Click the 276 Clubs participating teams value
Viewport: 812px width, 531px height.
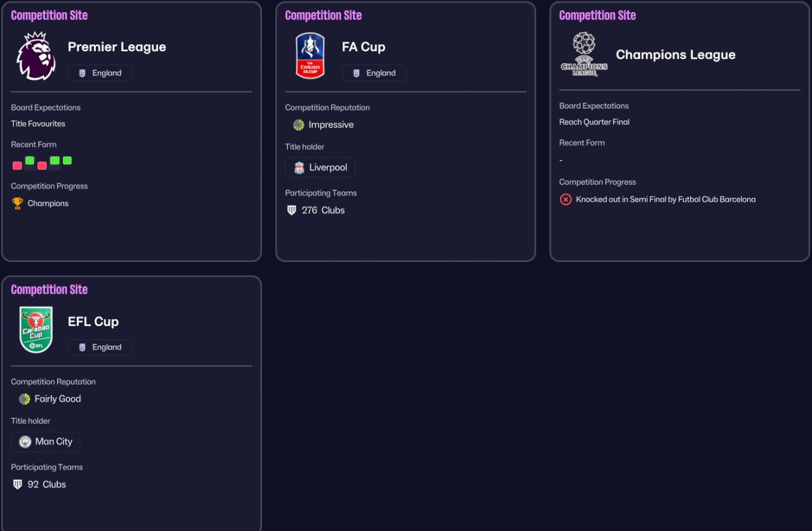(324, 210)
